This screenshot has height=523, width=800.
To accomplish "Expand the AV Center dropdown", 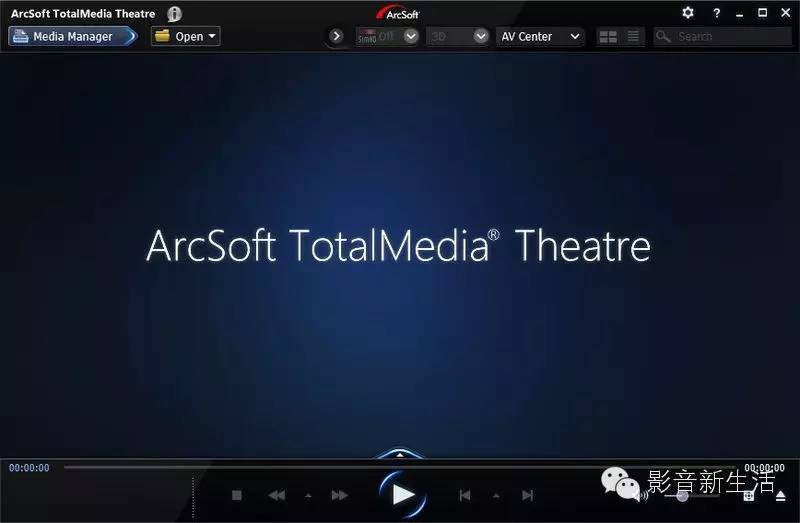I will (540, 36).
